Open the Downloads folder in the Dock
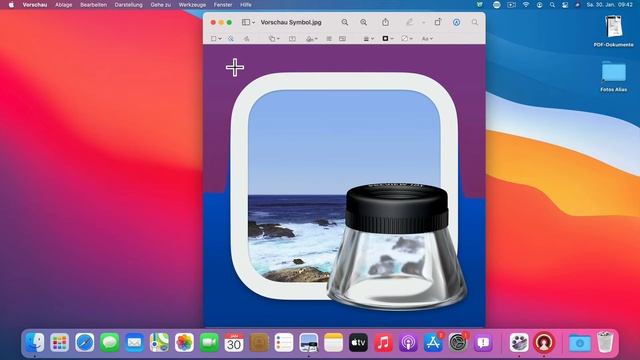 (x=580, y=342)
